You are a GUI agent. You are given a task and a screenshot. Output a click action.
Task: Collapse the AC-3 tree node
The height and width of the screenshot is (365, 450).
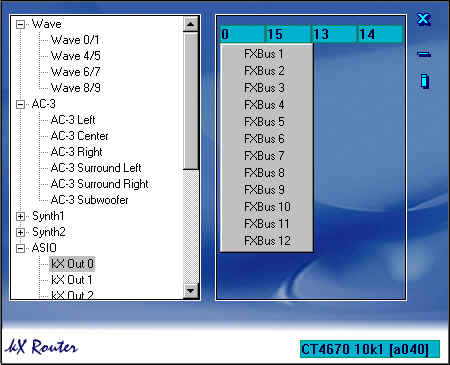20,104
